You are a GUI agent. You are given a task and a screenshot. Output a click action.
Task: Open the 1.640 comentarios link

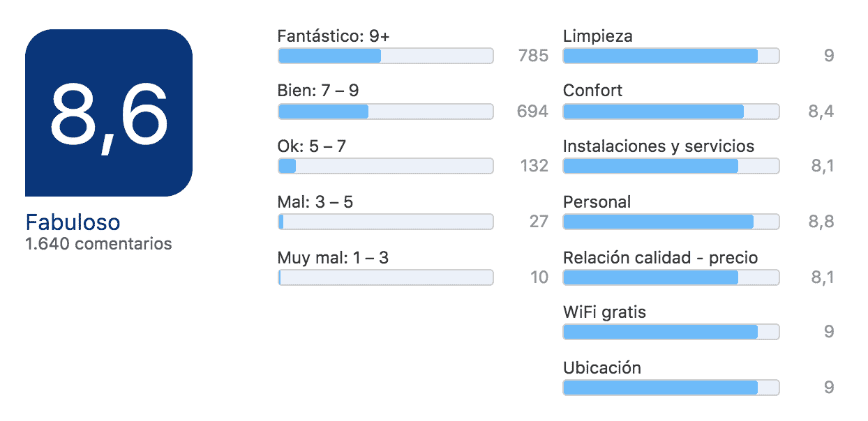[x=98, y=244]
